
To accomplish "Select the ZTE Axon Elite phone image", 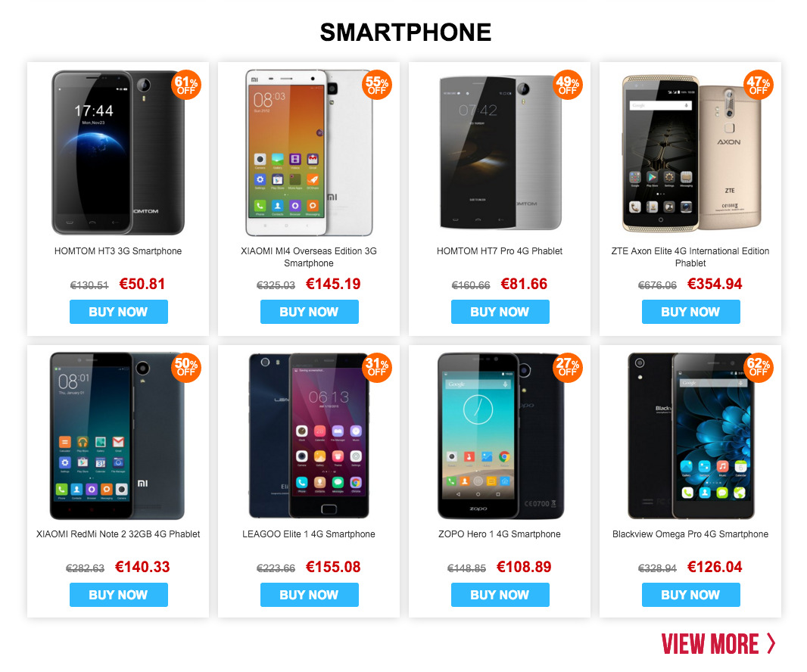I will [691, 154].
